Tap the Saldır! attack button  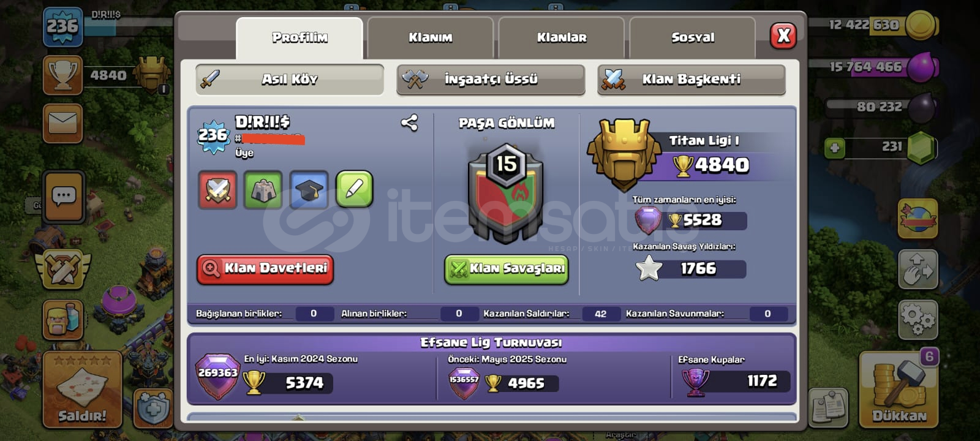(x=82, y=390)
